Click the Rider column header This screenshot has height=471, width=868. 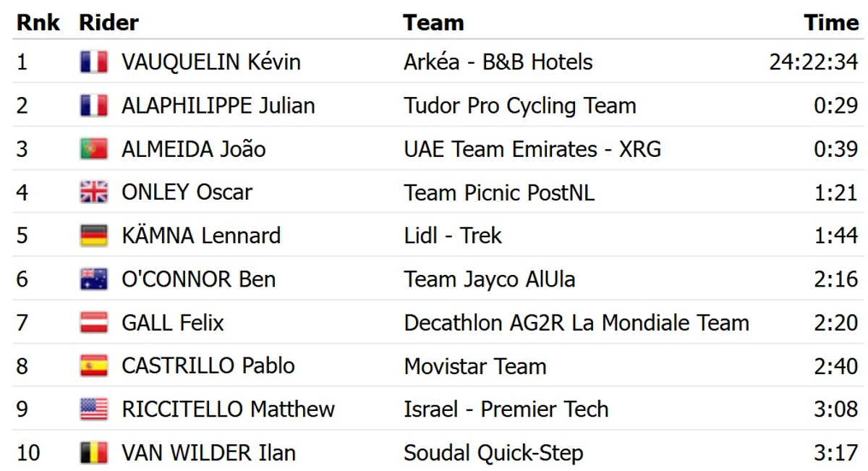click(x=109, y=22)
